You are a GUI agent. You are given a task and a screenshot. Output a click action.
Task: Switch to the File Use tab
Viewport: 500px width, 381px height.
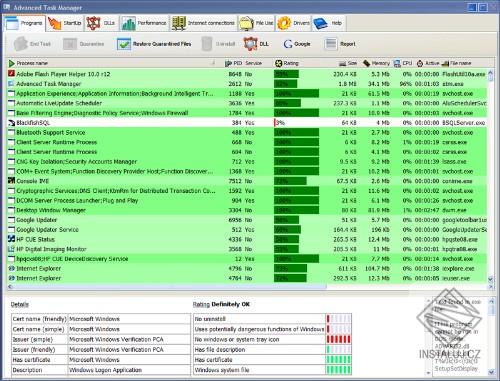[256, 23]
